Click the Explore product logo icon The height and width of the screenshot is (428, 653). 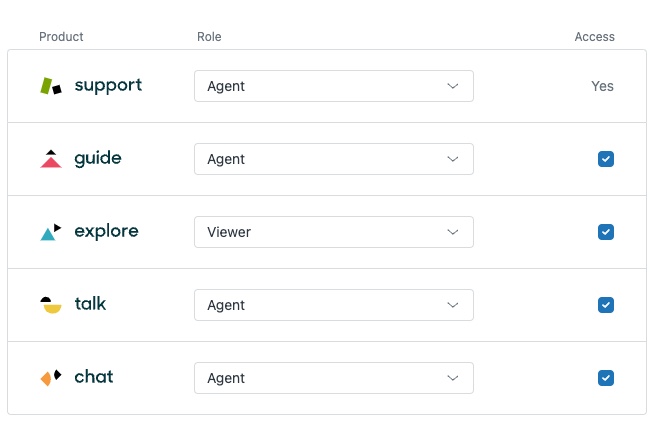click(51, 232)
